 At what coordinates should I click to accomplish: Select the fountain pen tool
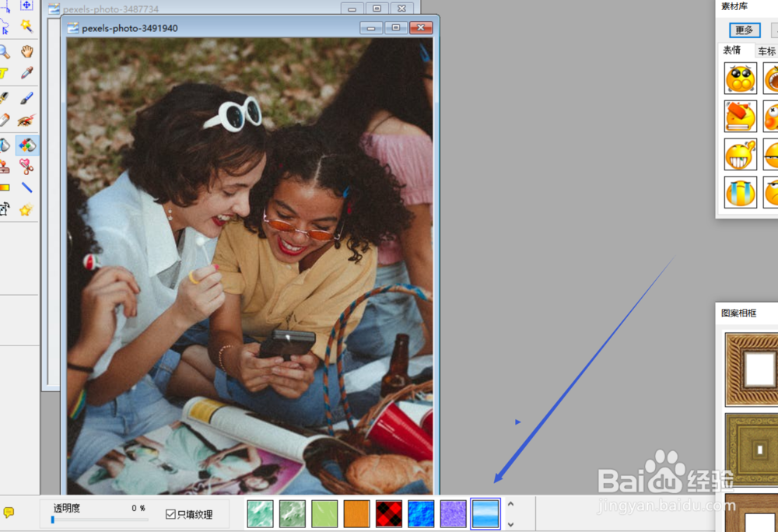(5, 98)
